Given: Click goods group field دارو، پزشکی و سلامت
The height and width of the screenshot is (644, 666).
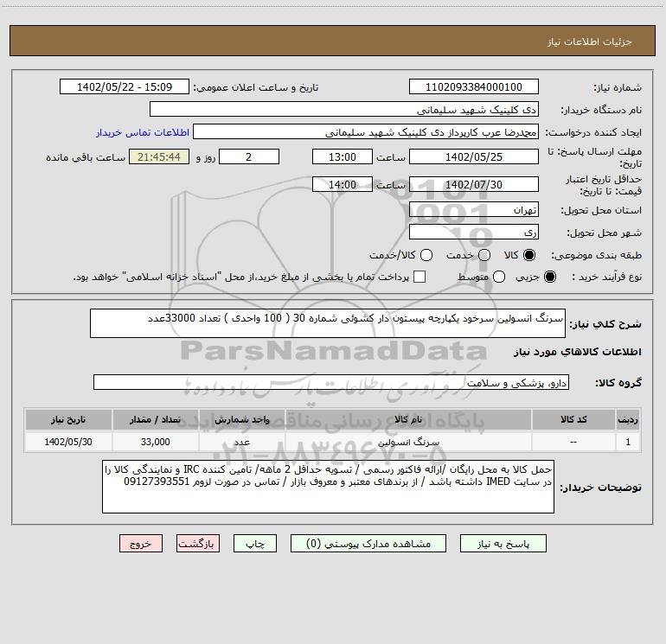Looking at the screenshot, I should 331,382.
